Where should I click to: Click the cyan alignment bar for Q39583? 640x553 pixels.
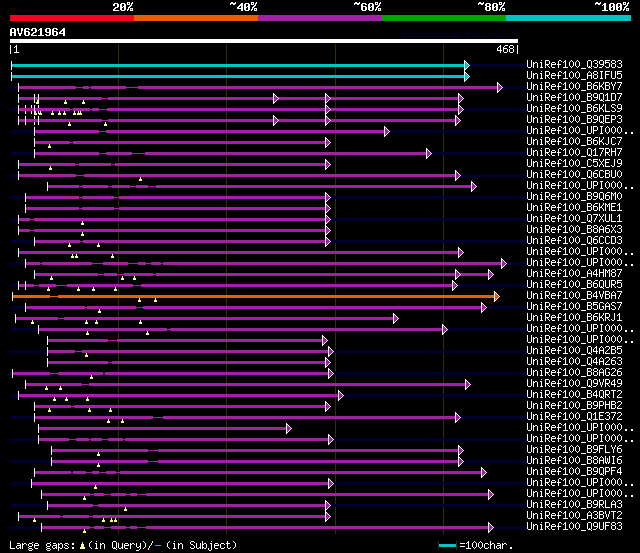(240, 65)
